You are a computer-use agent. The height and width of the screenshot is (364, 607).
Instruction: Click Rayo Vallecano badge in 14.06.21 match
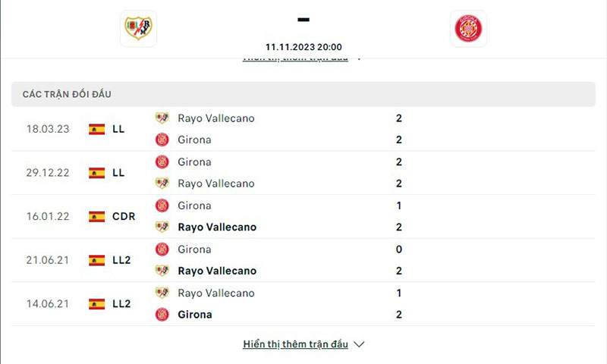coord(162,293)
